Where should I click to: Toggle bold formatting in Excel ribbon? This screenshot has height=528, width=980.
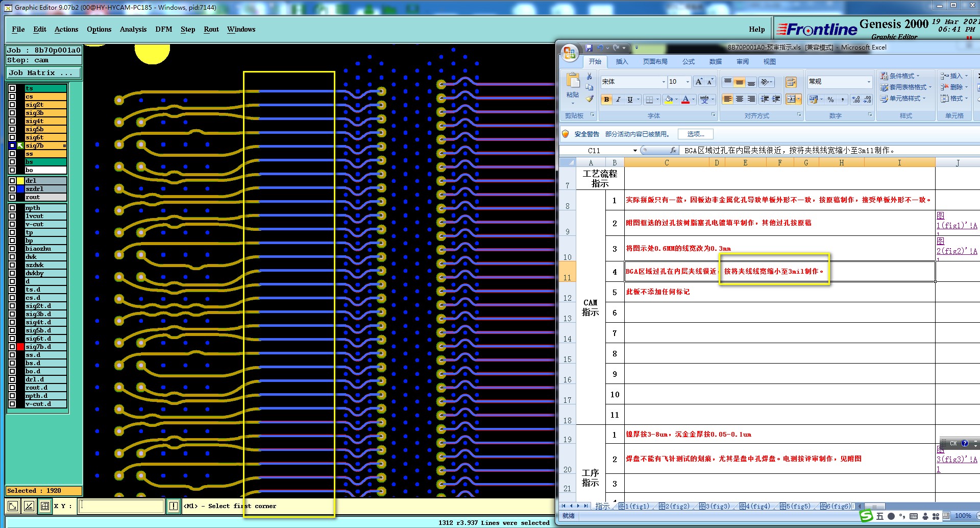(606, 100)
